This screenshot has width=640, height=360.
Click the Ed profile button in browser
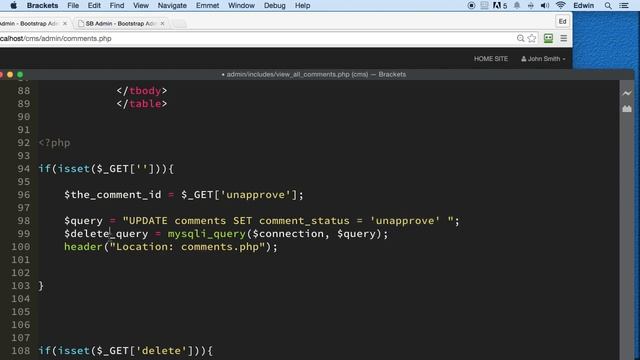tap(562, 22)
